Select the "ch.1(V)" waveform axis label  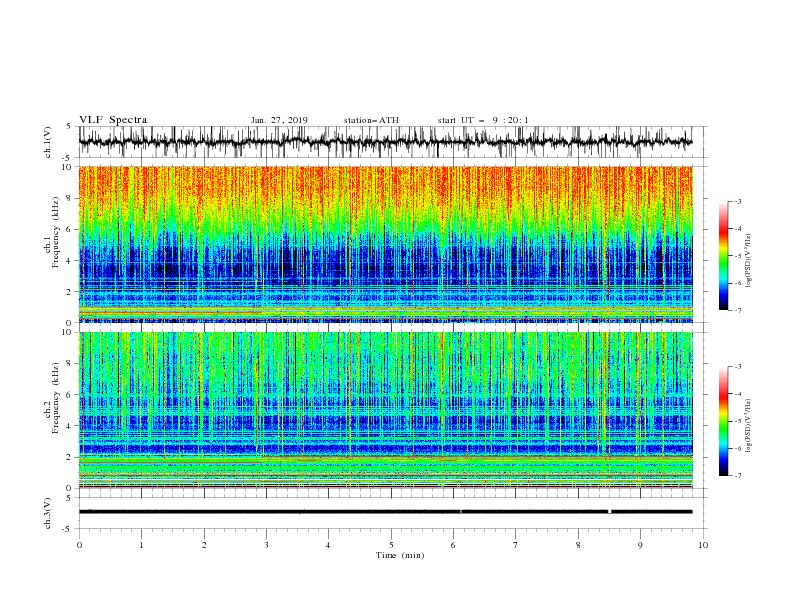(x=48, y=142)
